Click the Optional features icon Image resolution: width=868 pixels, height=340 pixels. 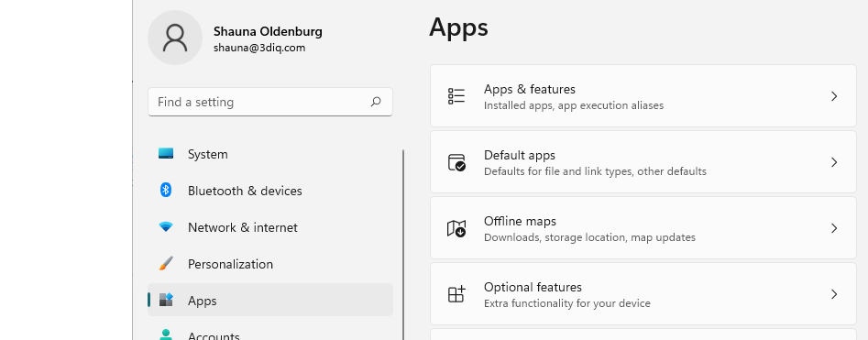pos(456,294)
